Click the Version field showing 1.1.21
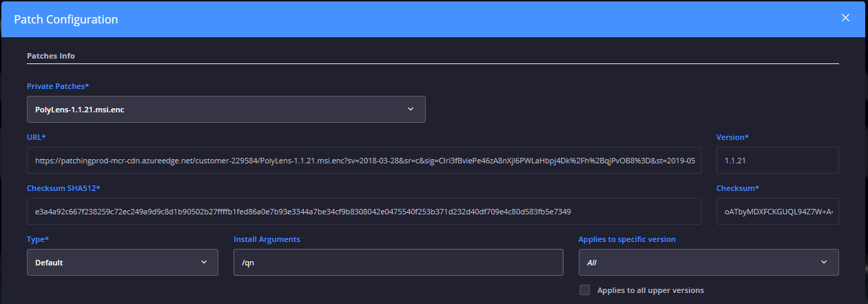Viewport: 868px width, 304px height. click(778, 160)
